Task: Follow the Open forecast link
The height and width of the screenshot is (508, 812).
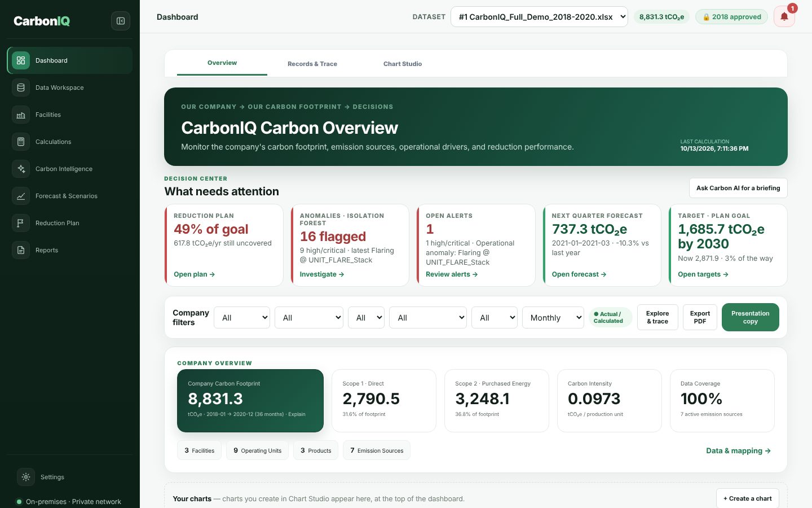Action: [579, 274]
